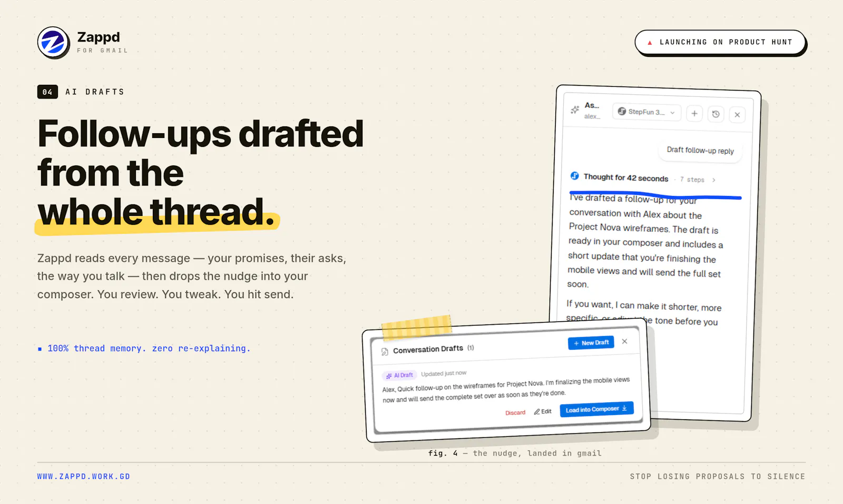This screenshot has height=504, width=843.
Task: Click the paragraph starting "Zappd reads every message"
Action: click(x=192, y=276)
